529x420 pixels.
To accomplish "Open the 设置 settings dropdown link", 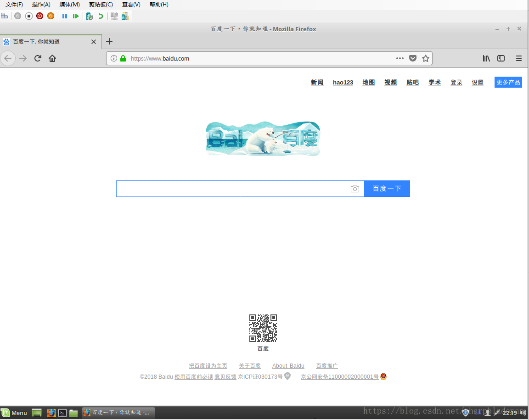I will (478, 82).
